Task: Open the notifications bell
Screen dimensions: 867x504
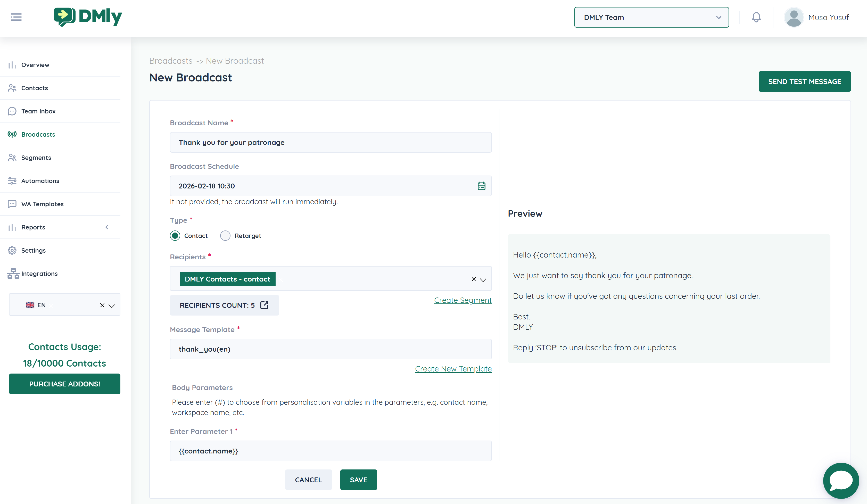Action: click(756, 17)
